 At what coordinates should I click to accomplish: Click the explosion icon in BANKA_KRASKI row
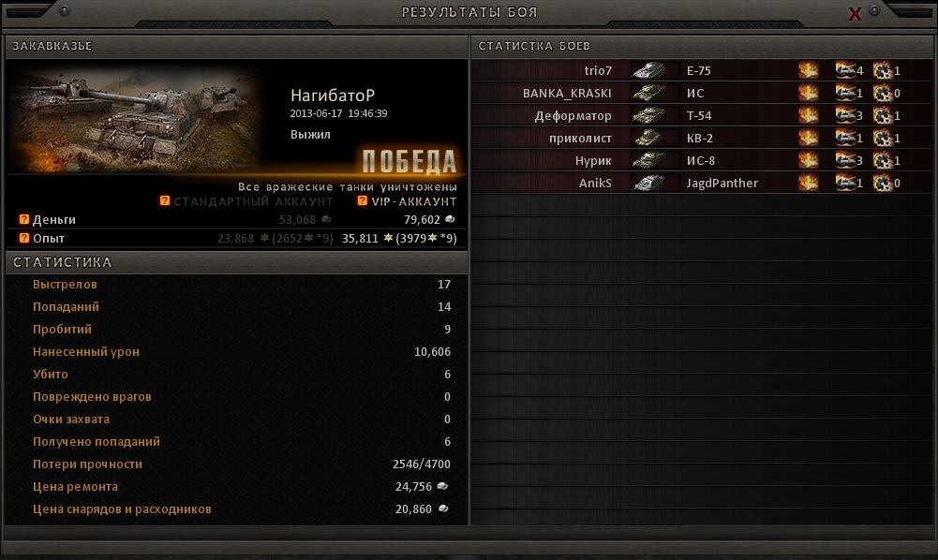[x=808, y=93]
